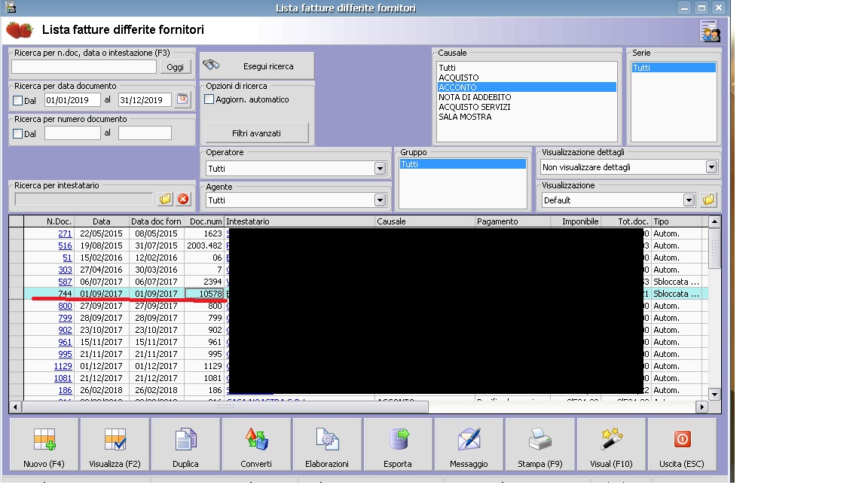Click Tipo column header
868x488 pixels.
click(x=677, y=221)
